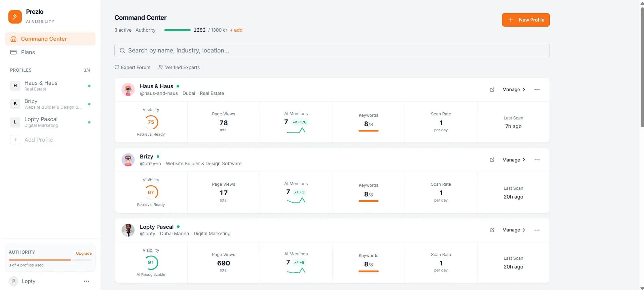
Task: Focus the search by name field
Action: coord(332,50)
